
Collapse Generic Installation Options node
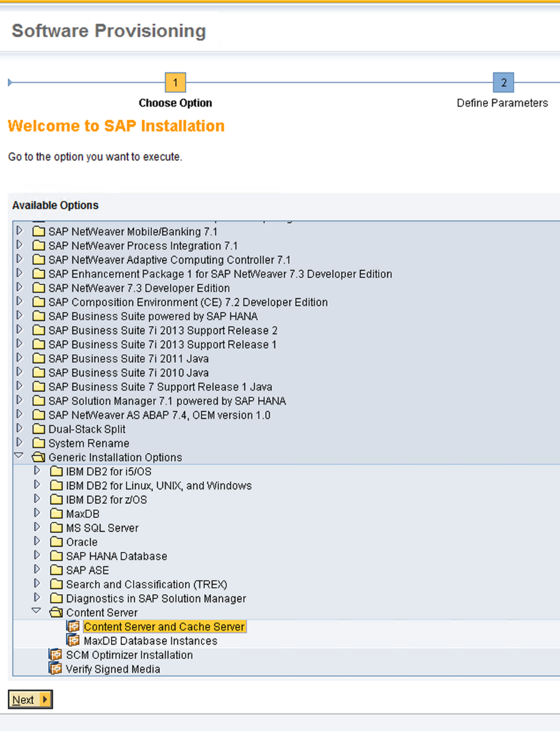[19, 455]
